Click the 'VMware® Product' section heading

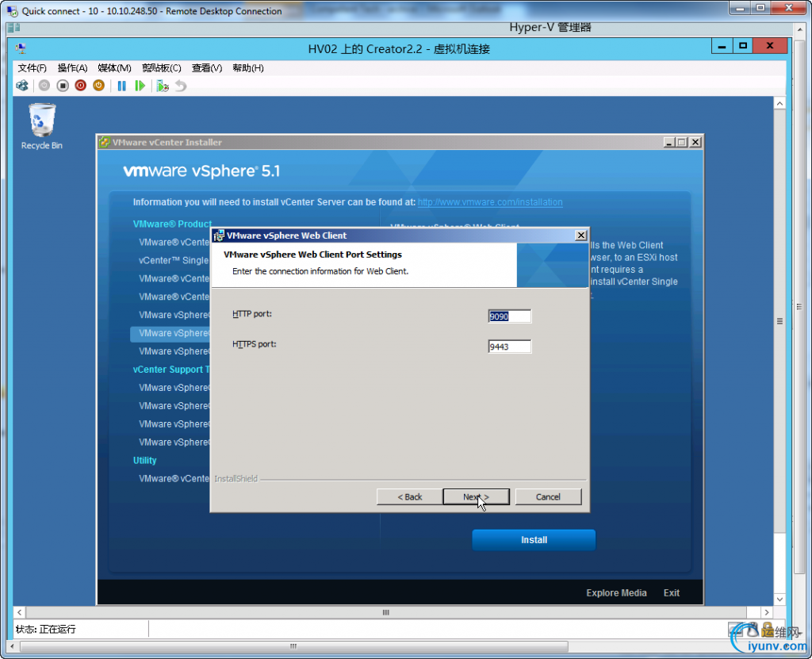(172, 224)
